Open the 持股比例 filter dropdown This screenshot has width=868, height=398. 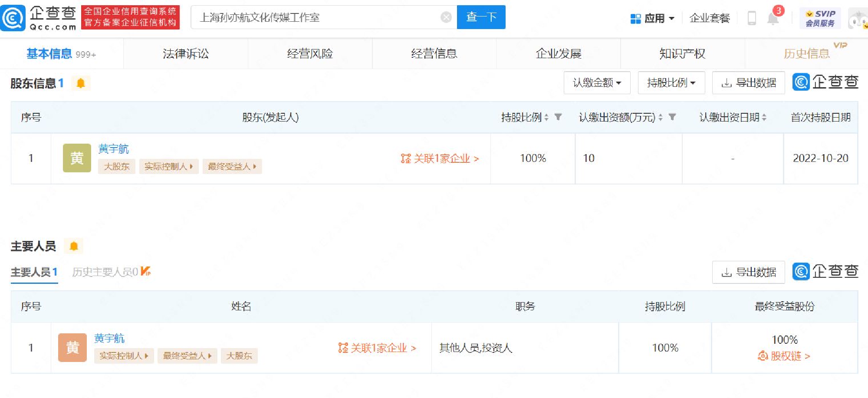pyautogui.click(x=671, y=82)
